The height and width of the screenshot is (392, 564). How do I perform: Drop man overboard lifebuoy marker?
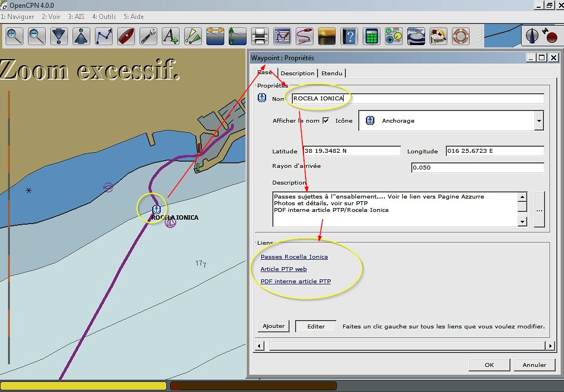[460, 36]
